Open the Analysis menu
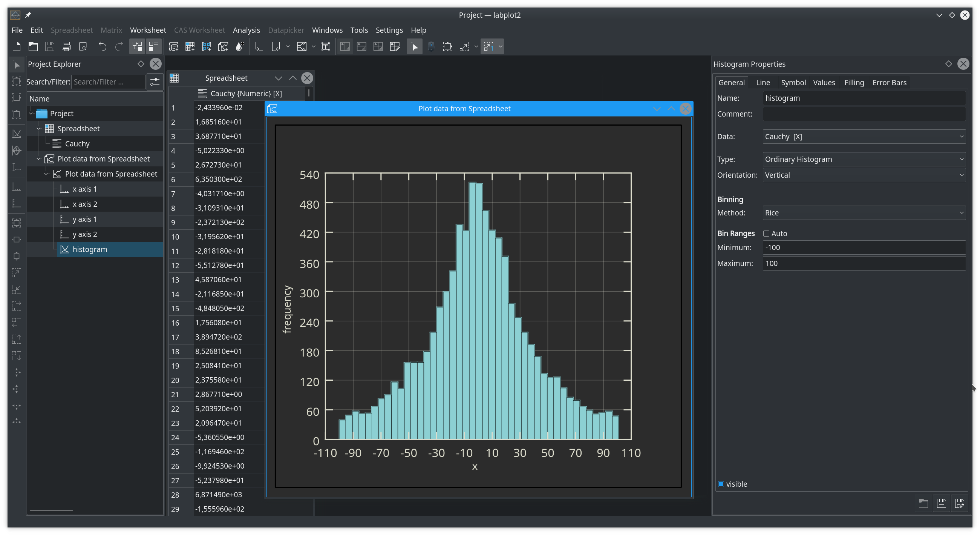This screenshot has height=535, width=980. point(247,30)
